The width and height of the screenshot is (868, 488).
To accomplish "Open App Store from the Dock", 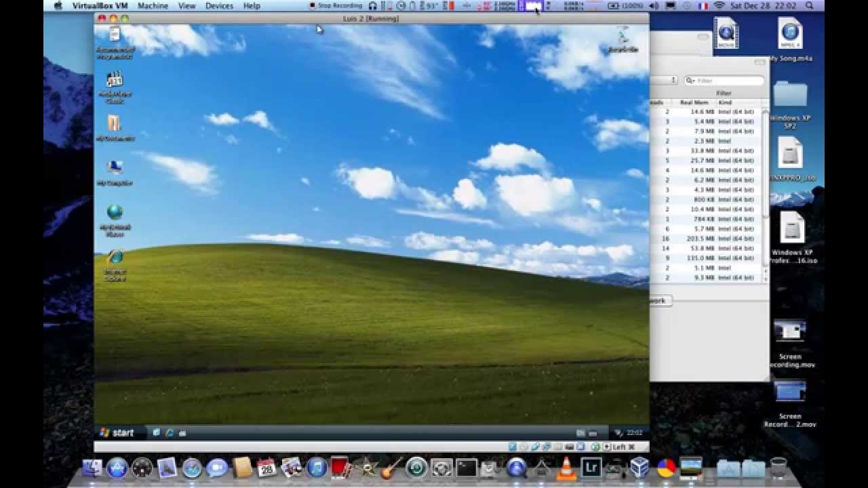I will point(117,468).
